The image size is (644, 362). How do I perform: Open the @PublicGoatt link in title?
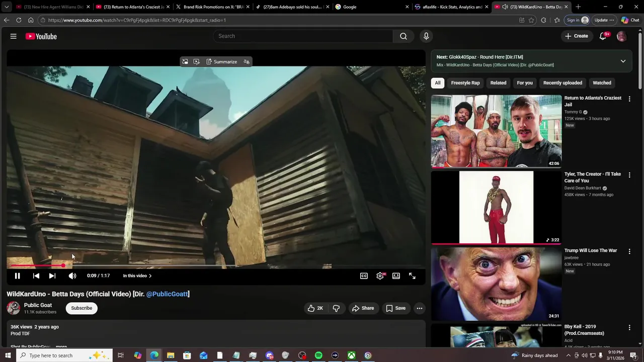click(167, 294)
